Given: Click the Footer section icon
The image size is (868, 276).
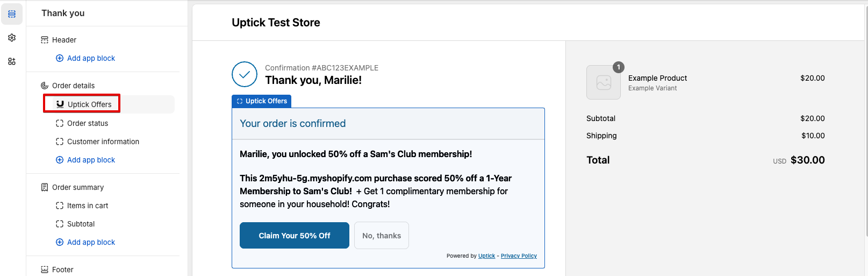Looking at the screenshot, I should 45,270.
